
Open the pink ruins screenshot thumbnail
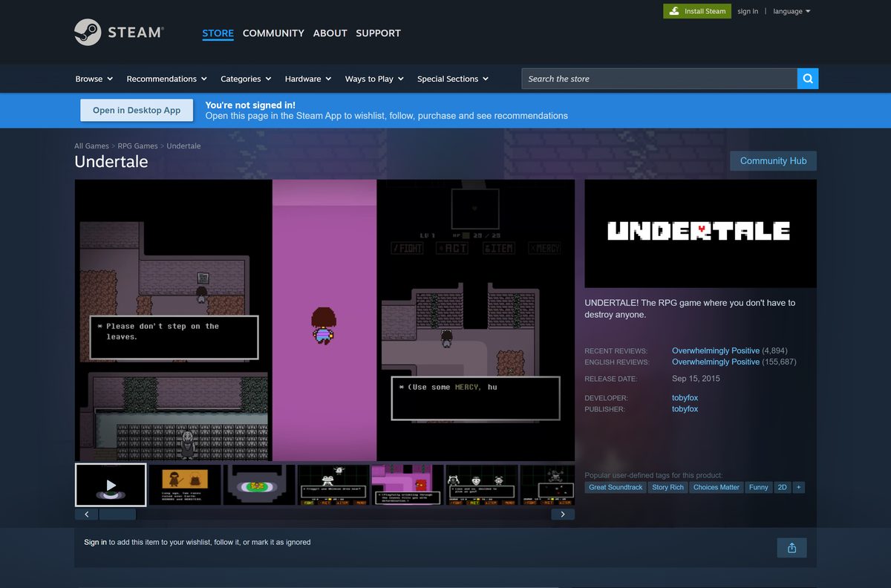408,485
